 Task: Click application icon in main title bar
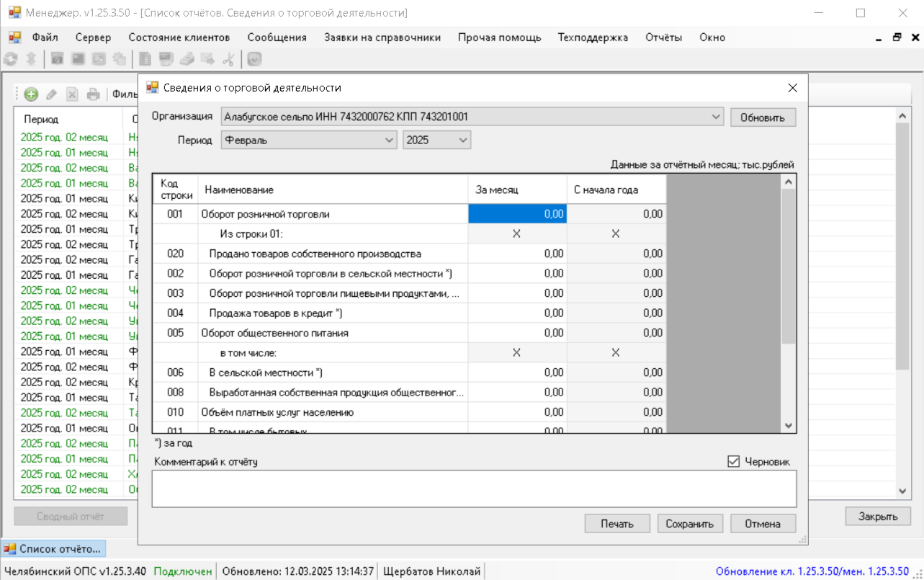(x=14, y=12)
